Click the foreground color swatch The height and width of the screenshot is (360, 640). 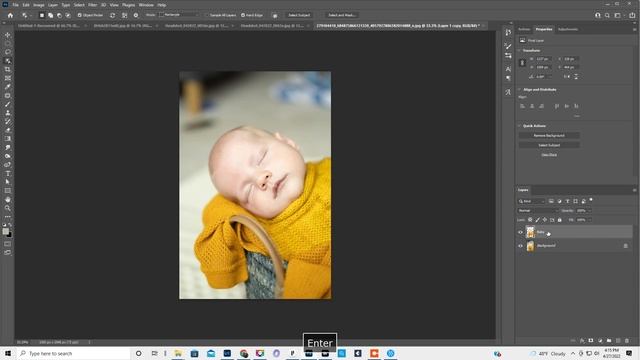click(5, 231)
